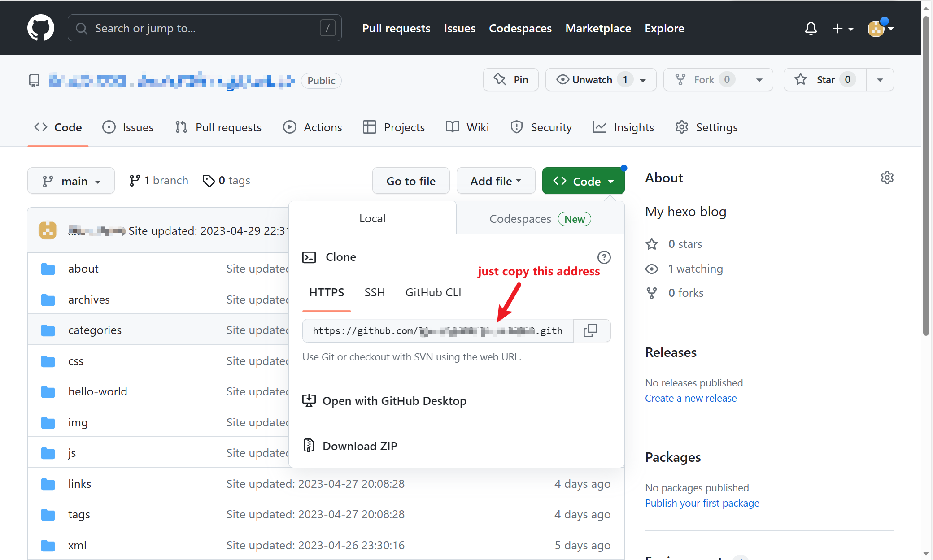The height and width of the screenshot is (560, 933).
Task: Open the Add file dropdown
Action: pos(495,180)
